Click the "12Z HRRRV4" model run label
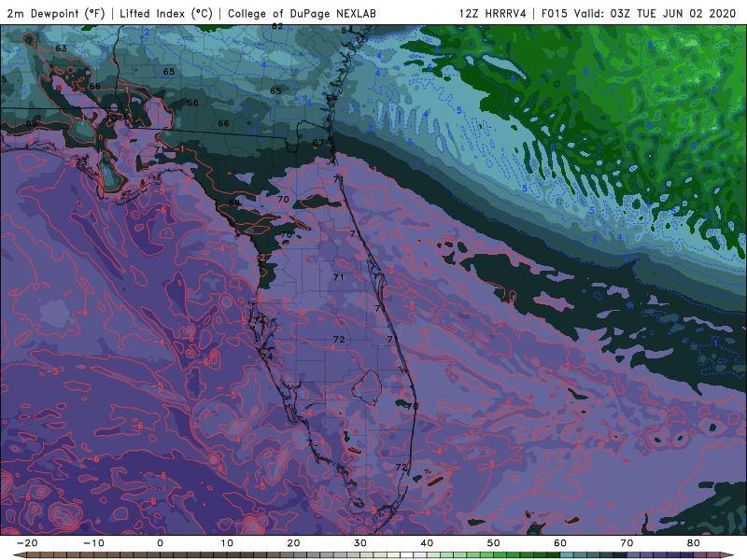The image size is (747, 560). click(x=492, y=13)
